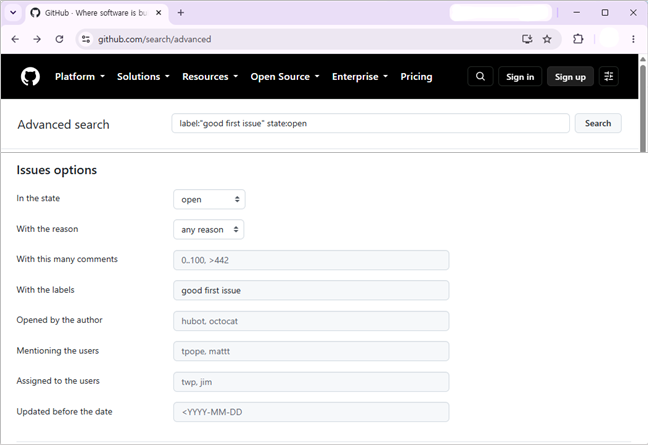
Task: Reload the page with refresh icon
Action: (60, 39)
